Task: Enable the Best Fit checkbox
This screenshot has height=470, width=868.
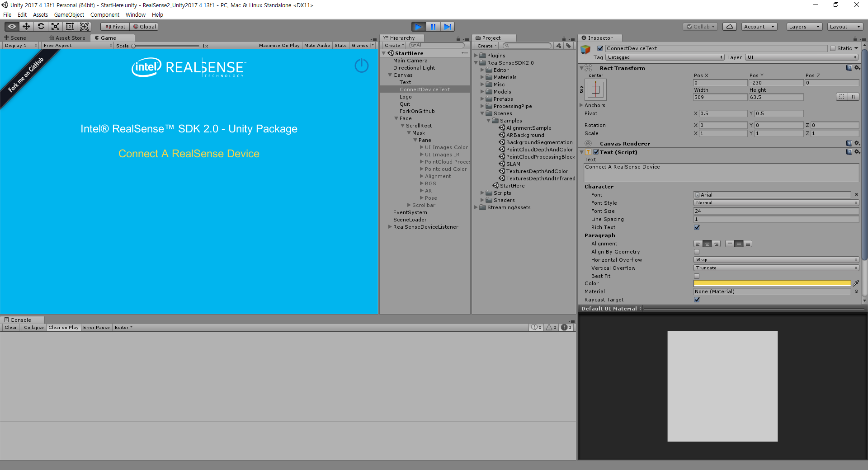Action: [696, 276]
